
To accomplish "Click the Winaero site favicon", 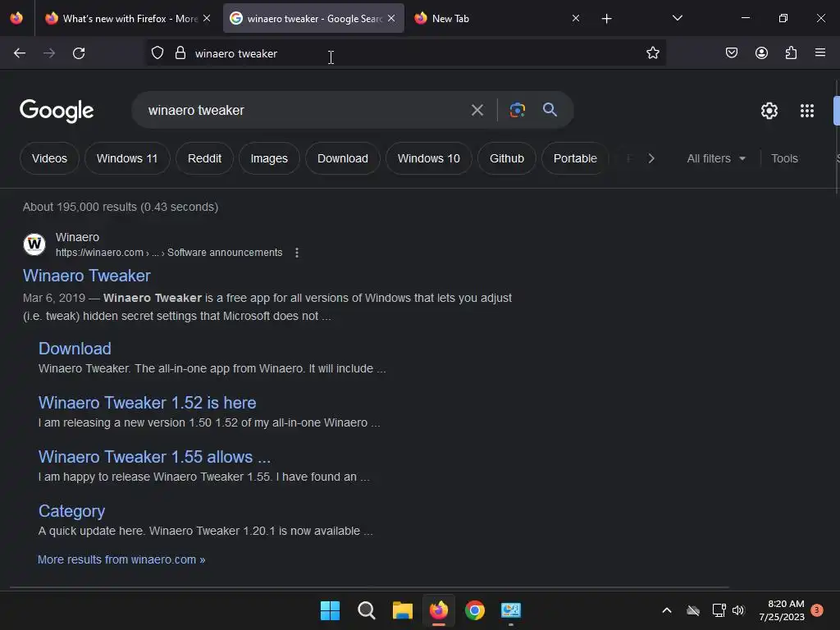I will point(34,244).
